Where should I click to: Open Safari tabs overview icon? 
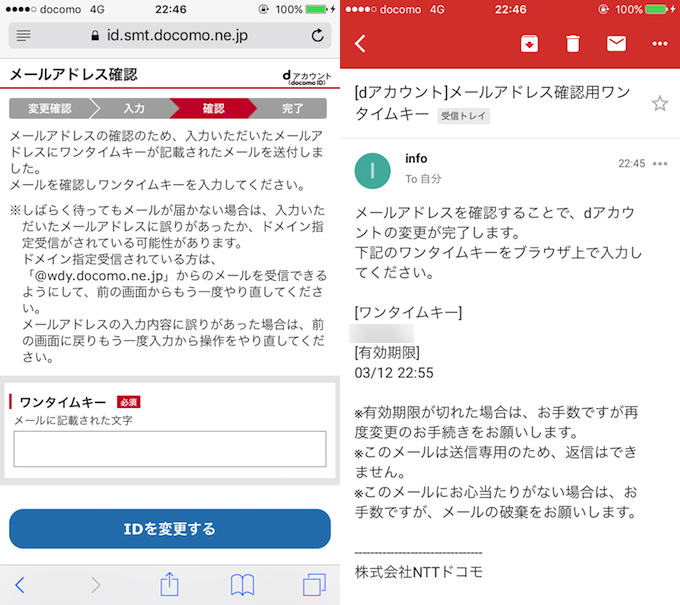click(x=315, y=584)
